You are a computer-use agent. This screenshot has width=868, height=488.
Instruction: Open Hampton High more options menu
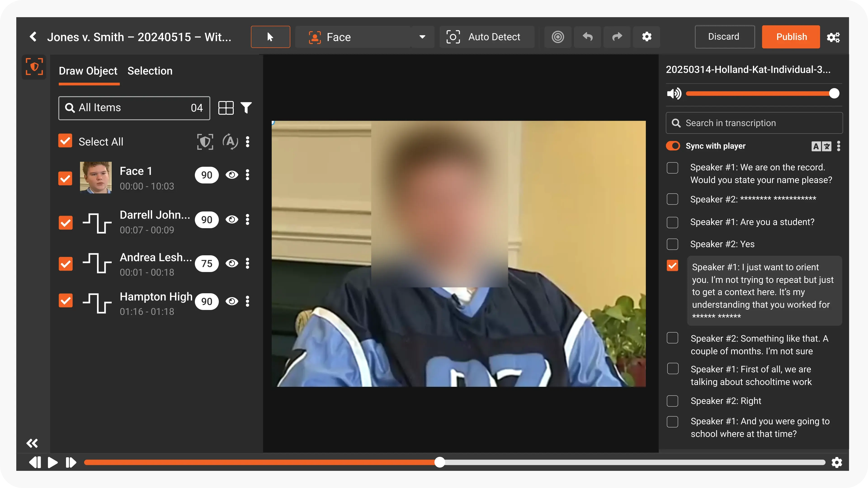248,301
